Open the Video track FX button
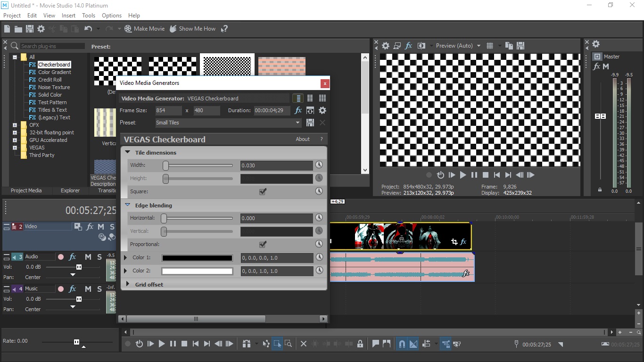 click(90, 227)
